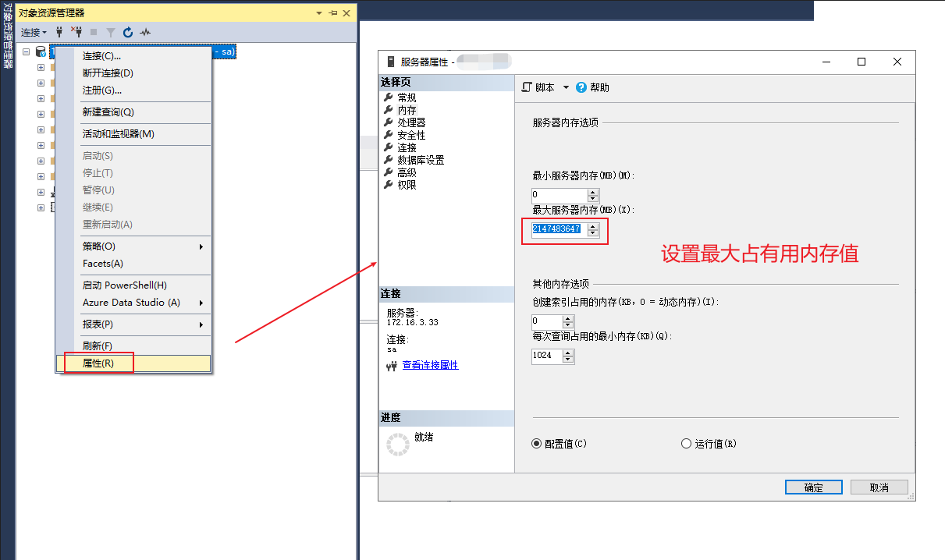Image resolution: width=945 pixels, height=560 pixels.
Task: Select the 配置值(C) radio button
Action: click(x=536, y=444)
